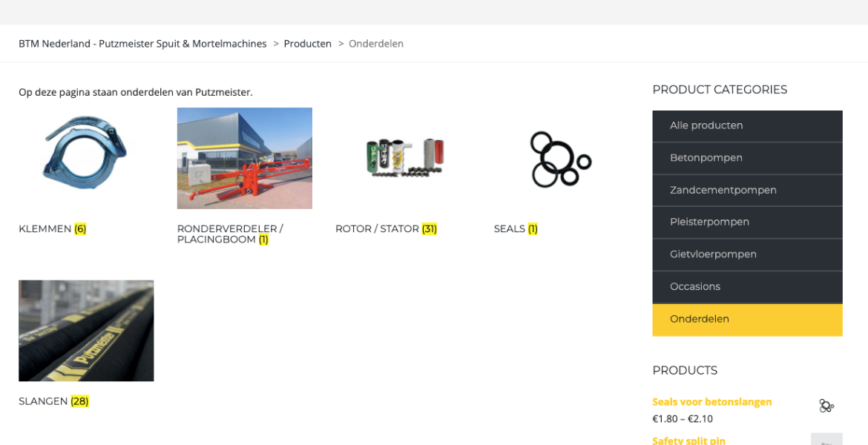Select Alle producten in category menu

pyautogui.click(x=747, y=125)
